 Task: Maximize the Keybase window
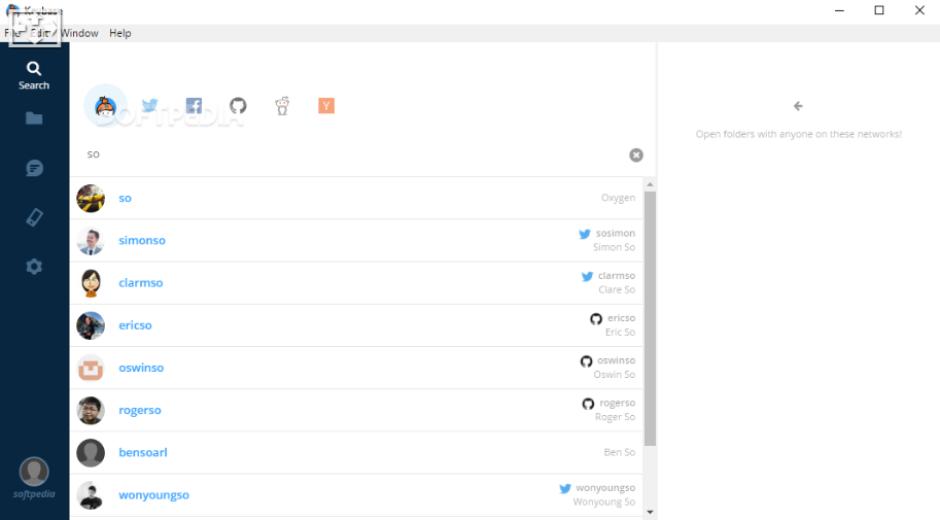pos(879,10)
